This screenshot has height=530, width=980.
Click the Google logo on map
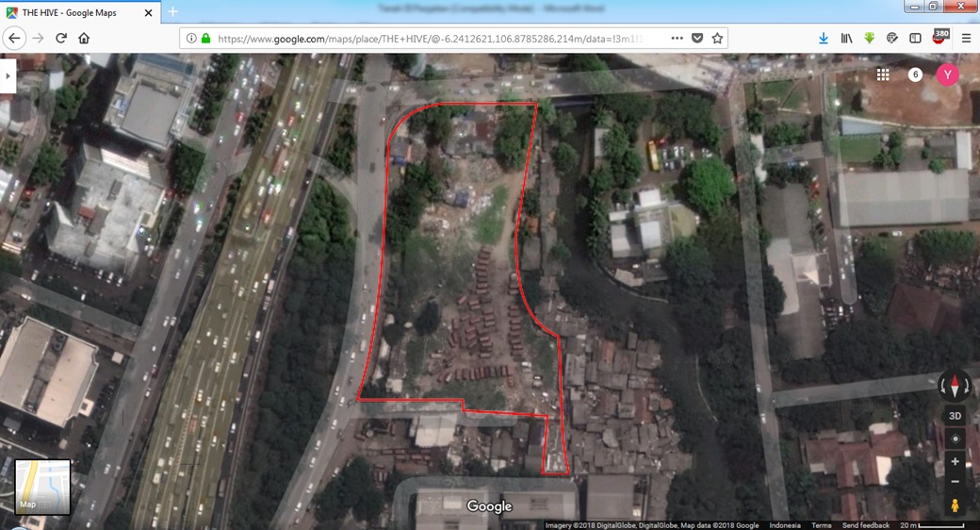(x=489, y=506)
